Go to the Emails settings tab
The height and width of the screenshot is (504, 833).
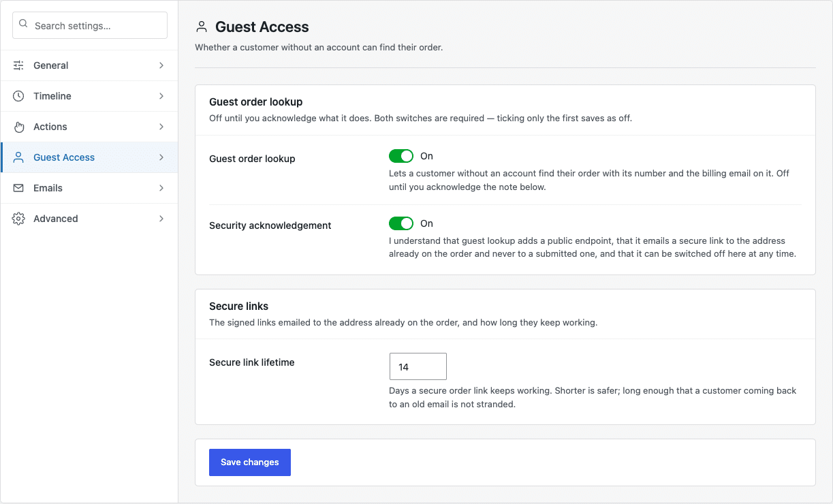point(89,188)
